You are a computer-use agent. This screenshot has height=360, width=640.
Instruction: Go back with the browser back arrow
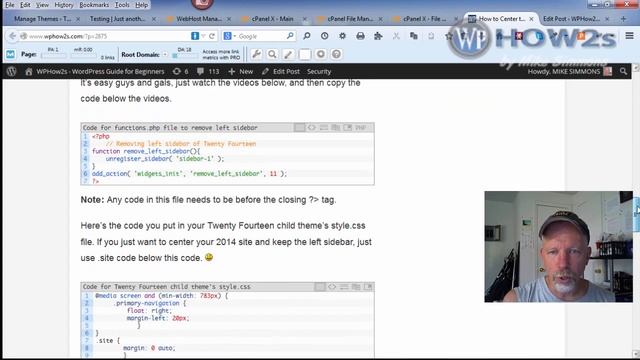pos(12,36)
